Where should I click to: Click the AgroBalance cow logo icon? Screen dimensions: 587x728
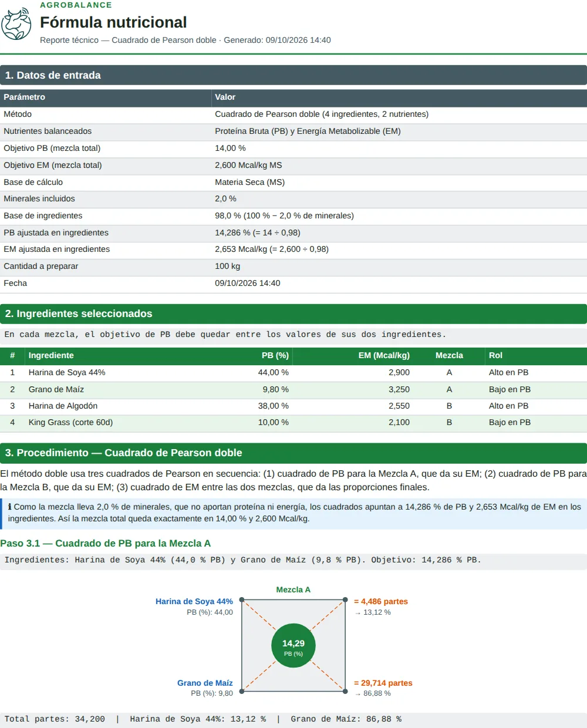coord(16,24)
